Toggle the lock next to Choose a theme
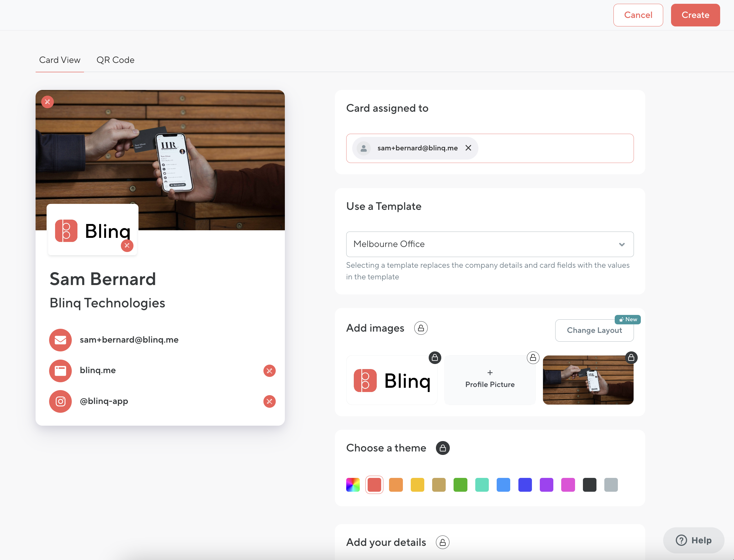Screen dimensions: 734x560 tap(443, 448)
